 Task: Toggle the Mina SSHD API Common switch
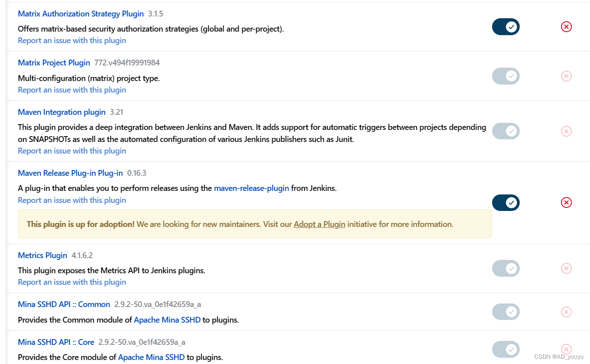point(506,312)
